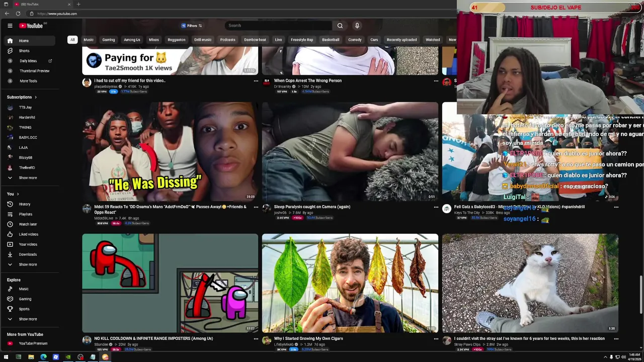Viewport: 644px width, 362px height.
Task: Open more options for Sleep Paralysis video
Action: [x=436, y=207]
